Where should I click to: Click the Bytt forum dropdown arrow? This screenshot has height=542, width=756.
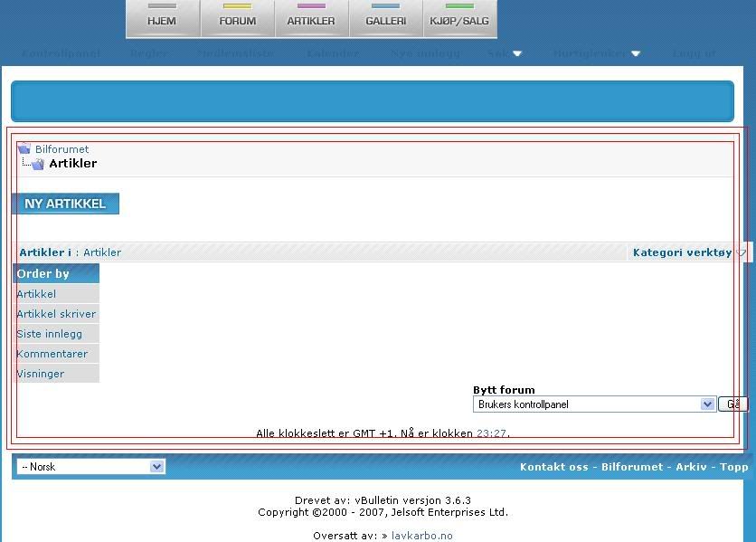(707, 404)
